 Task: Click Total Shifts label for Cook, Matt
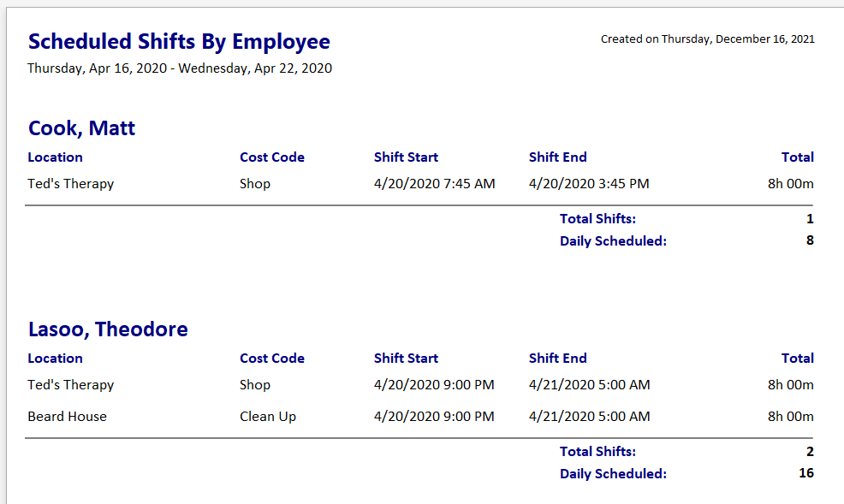597,219
